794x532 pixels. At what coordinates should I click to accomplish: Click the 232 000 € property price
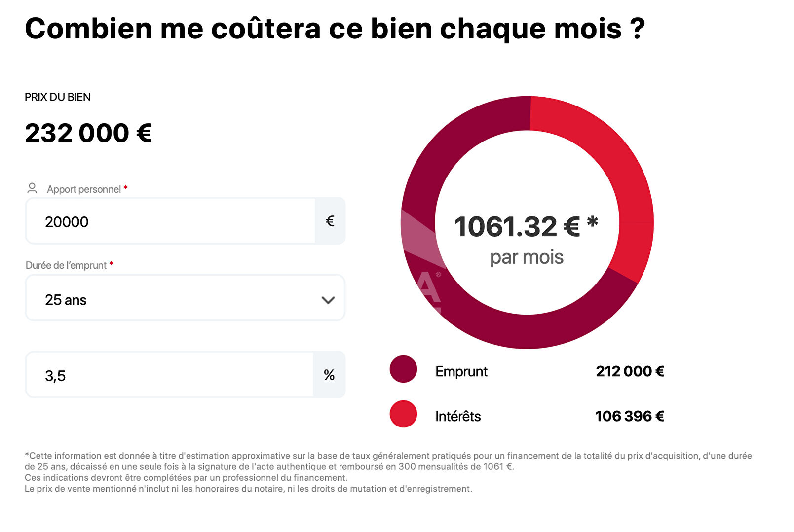pyautogui.click(x=88, y=133)
